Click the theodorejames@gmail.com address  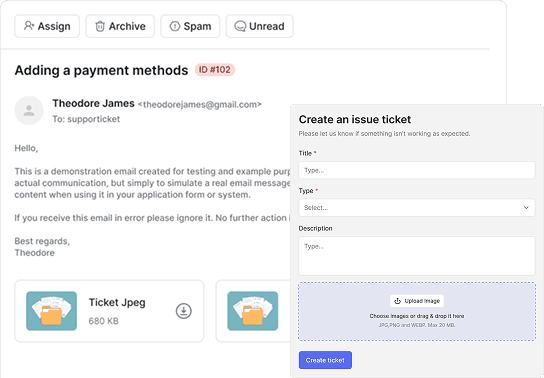[200, 104]
